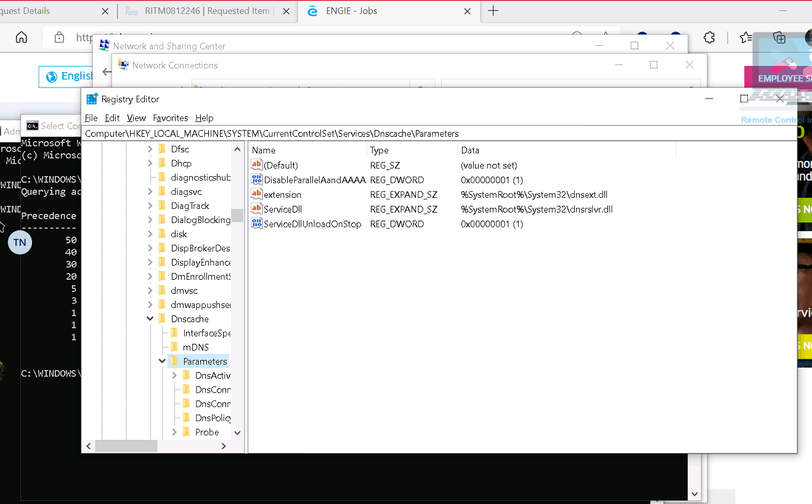The height and width of the screenshot is (504, 812).
Task: Click the registry tree's vertical scrollbar down arrow
Action: coord(237,433)
